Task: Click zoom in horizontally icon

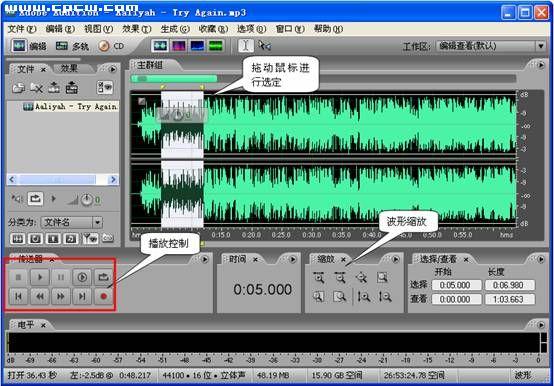Action: point(319,278)
